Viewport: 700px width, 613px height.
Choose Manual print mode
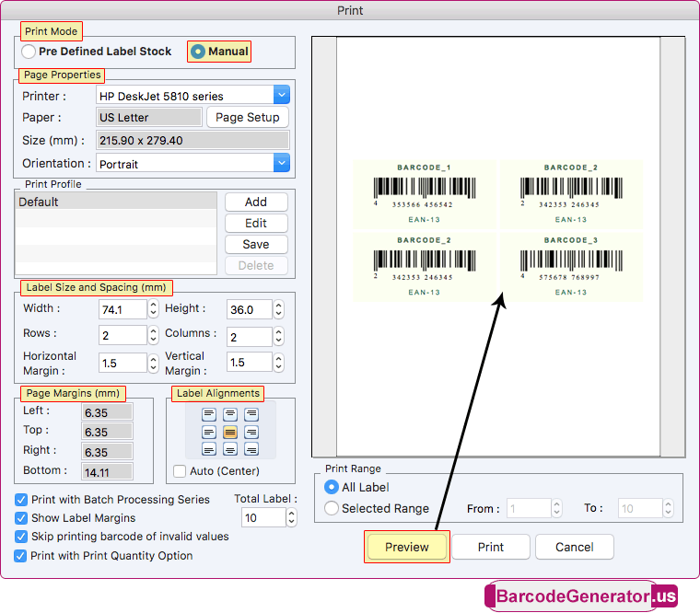[198, 52]
